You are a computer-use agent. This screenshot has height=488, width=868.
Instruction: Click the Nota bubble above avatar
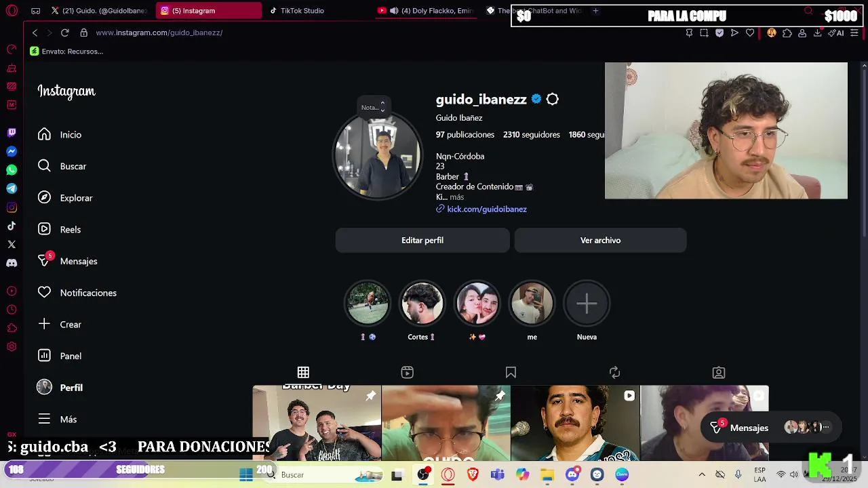click(x=373, y=107)
